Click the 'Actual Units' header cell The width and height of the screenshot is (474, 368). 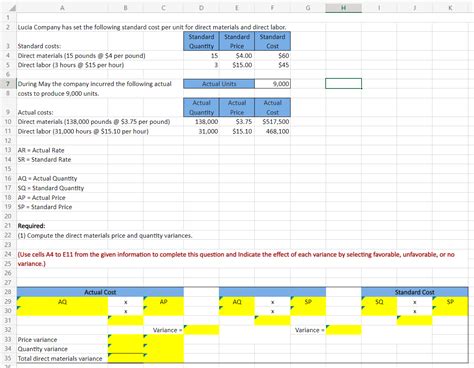(219, 84)
